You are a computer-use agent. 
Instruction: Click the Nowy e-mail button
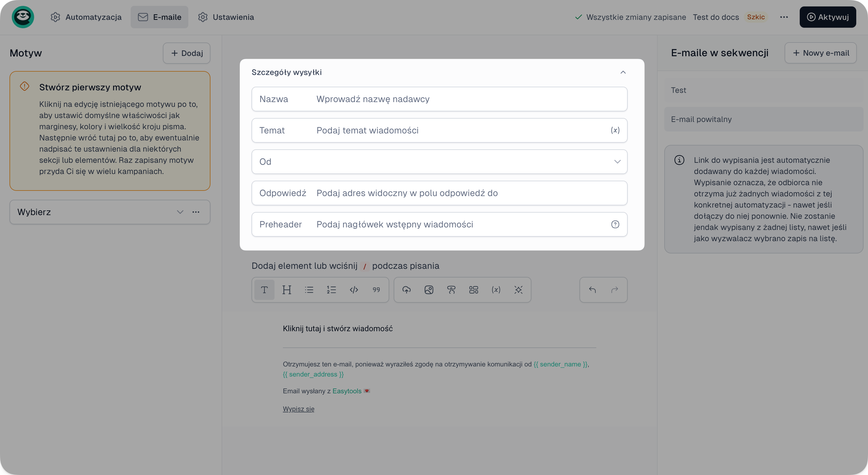820,53
